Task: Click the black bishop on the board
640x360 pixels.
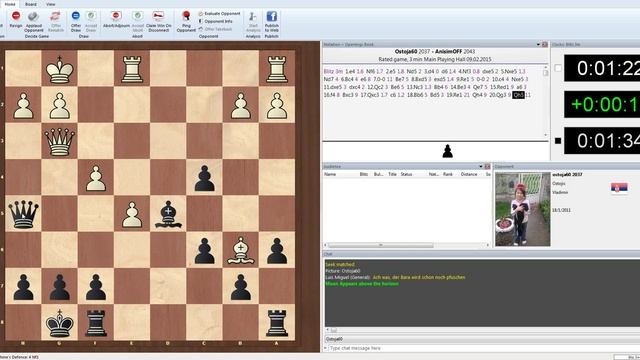Action: click(x=168, y=214)
